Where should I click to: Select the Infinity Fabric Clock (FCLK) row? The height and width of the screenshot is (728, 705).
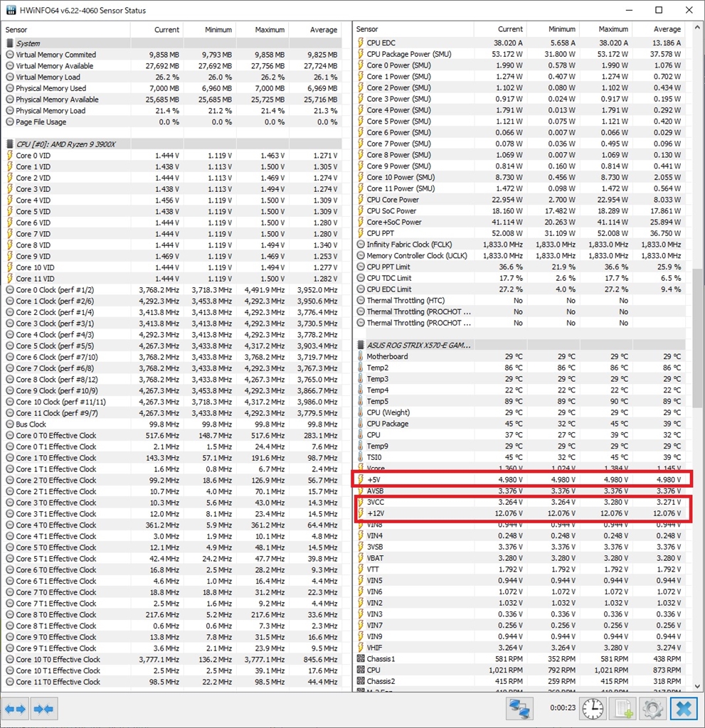[519, 245]
